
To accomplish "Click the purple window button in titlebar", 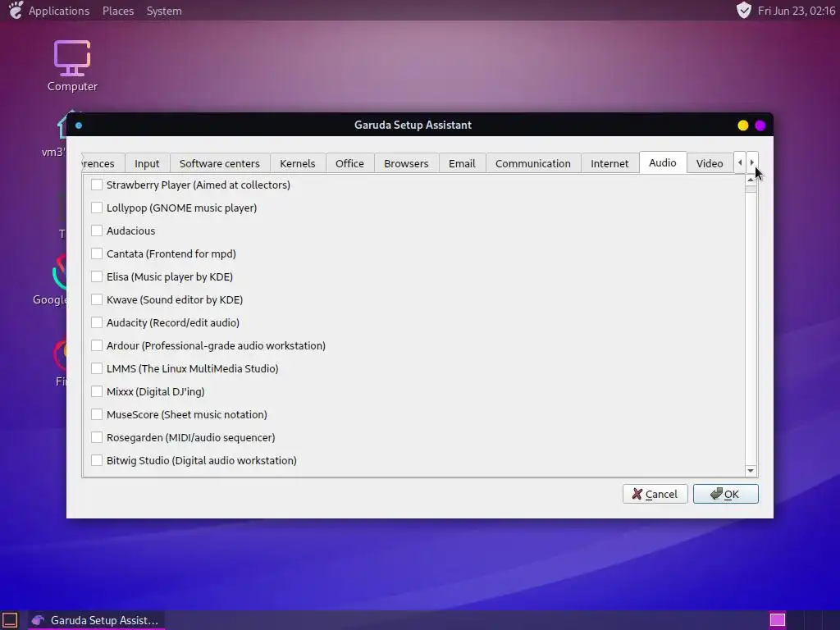I will (760, 126).
